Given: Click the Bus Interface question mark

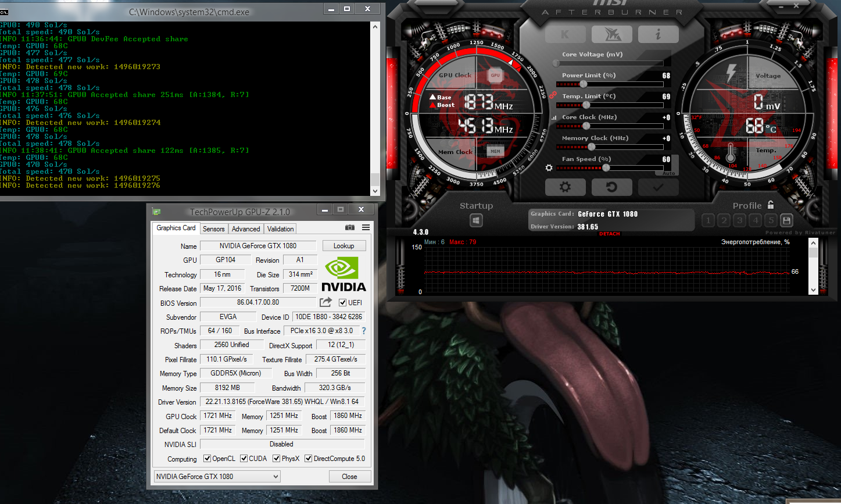Looking at the screenshot, I should pyautogui.click(x=364, y=331).
